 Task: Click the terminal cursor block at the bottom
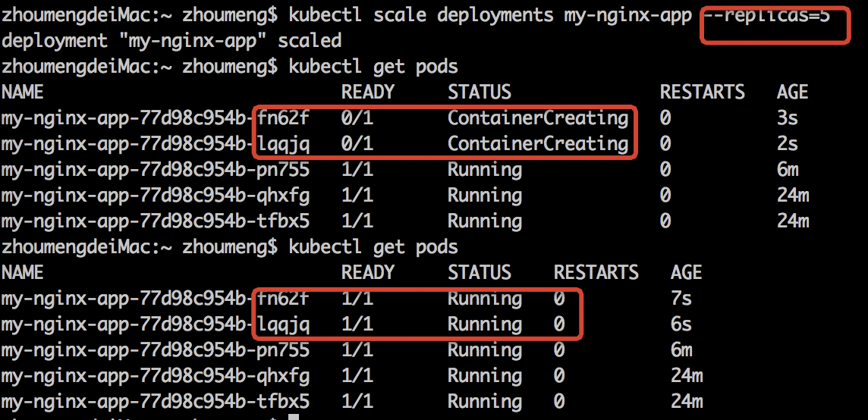coord(294,416)
